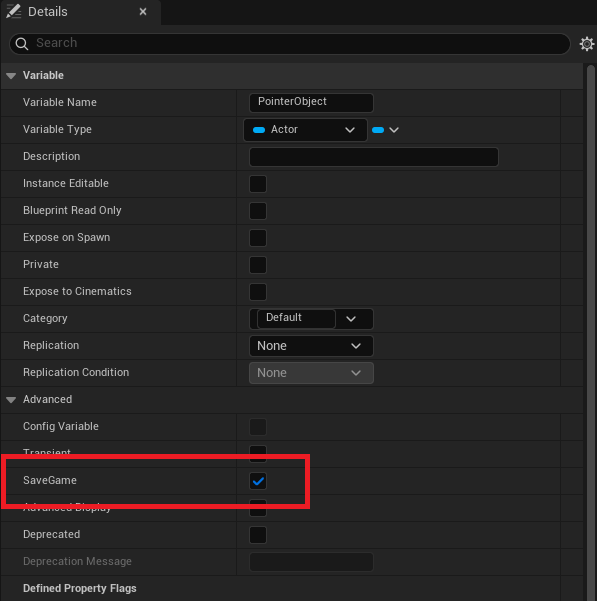Enable Instance Editable checkbox
The height and width of the screenshot is (601, 597).
tap(258, 184)
